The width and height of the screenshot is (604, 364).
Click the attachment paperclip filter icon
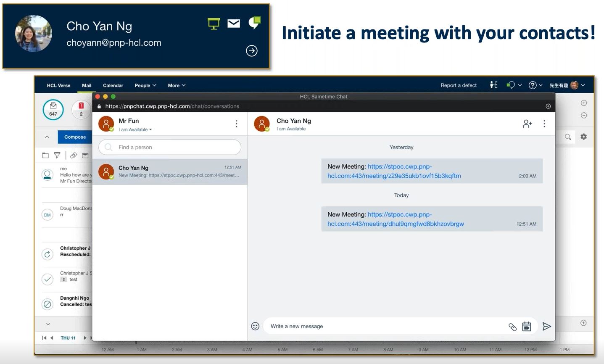(x=74, y=156)
